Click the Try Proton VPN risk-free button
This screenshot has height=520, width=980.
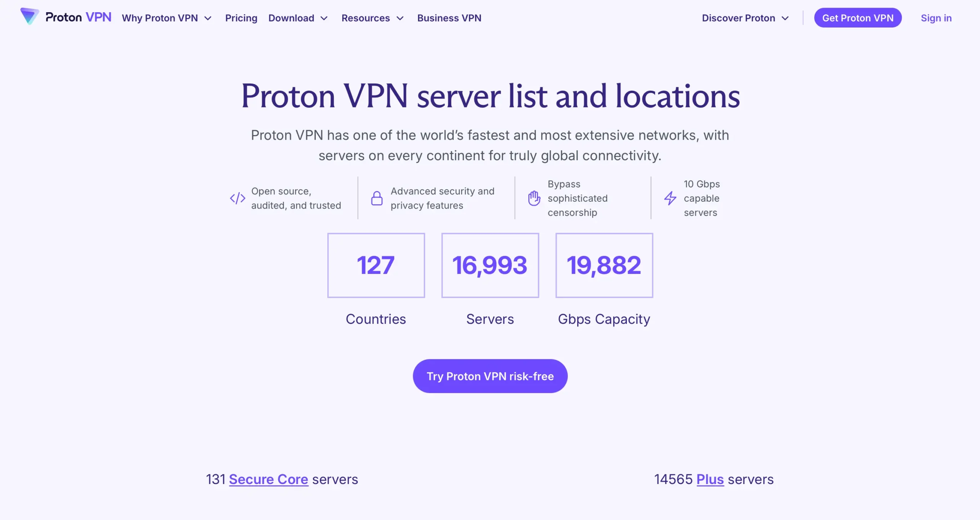[x=490, y=376]
